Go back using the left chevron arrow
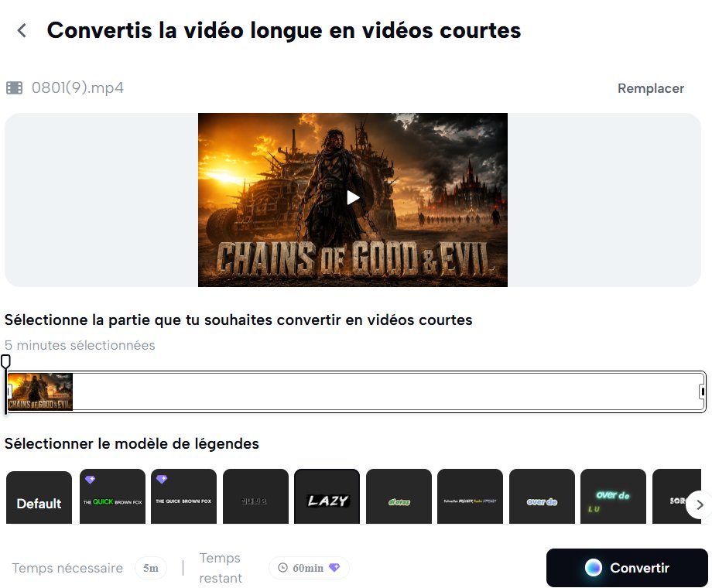 pos(22,30)
